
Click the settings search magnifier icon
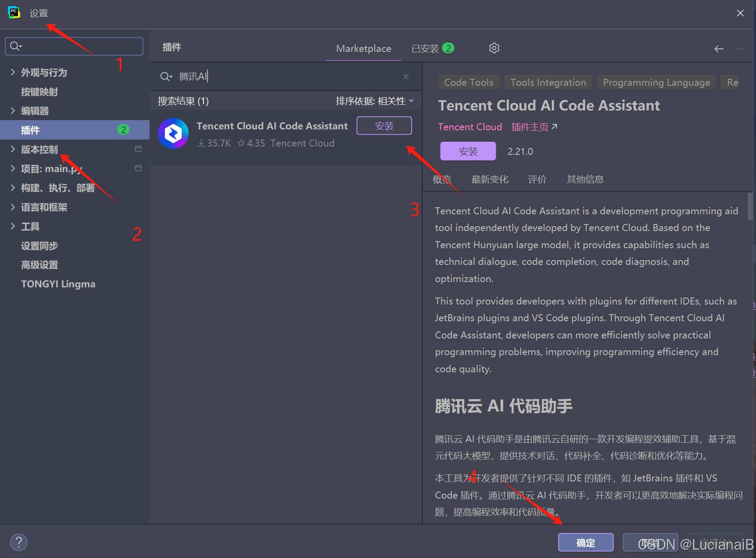[15, 46]
